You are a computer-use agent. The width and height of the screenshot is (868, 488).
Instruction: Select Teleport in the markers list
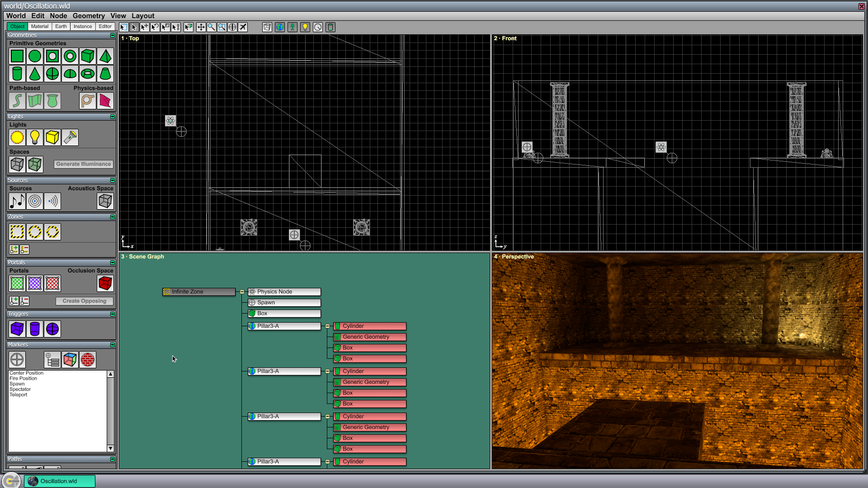click(x=19, y=395)
